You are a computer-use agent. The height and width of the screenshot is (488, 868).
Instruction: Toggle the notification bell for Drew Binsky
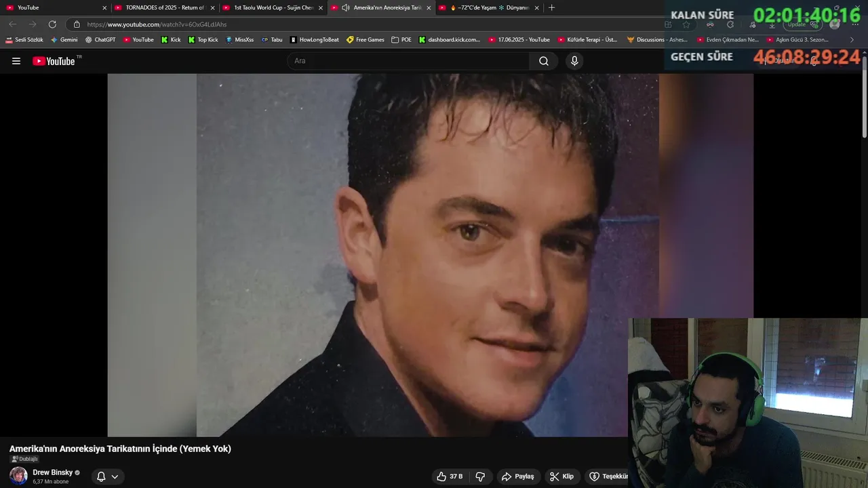click(x=101, y=476)
